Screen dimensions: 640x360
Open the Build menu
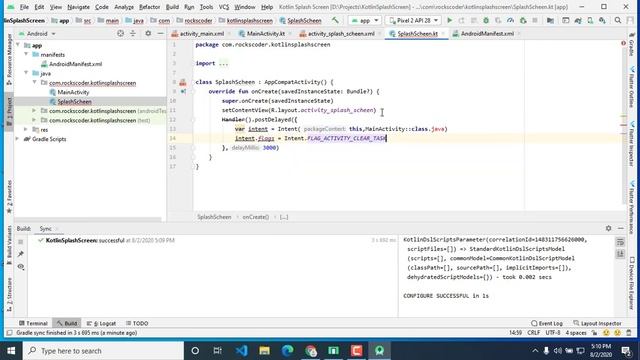click(172, 7)
